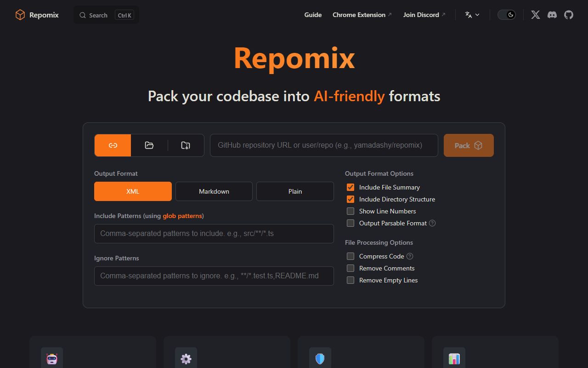Open the language selection dropdown
The image size is (588, 368).
tap(472, 14)
